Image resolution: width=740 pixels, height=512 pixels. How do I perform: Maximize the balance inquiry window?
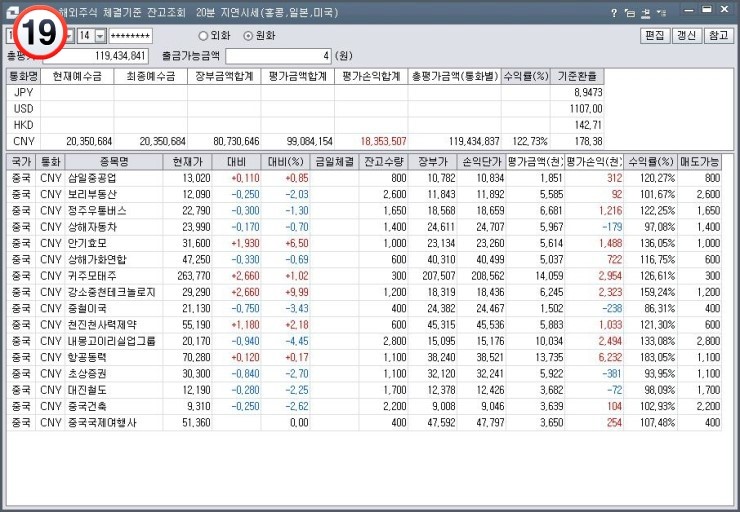[706, 9]
